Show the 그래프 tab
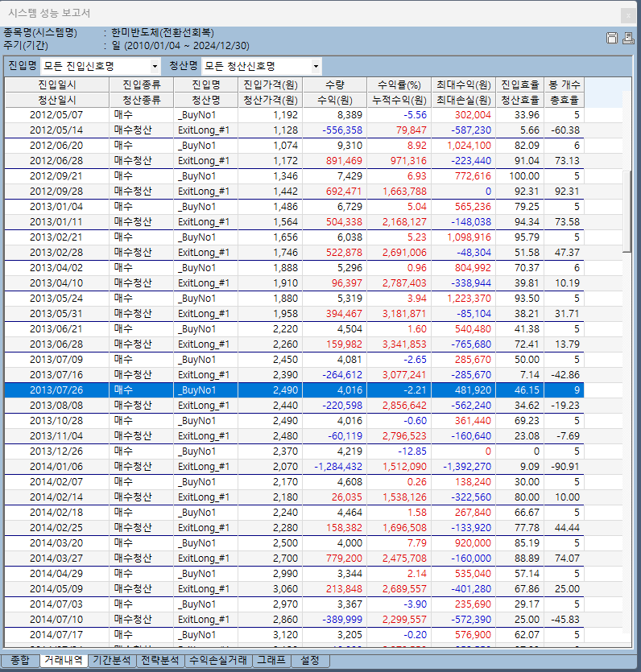 tap(270, 660)
